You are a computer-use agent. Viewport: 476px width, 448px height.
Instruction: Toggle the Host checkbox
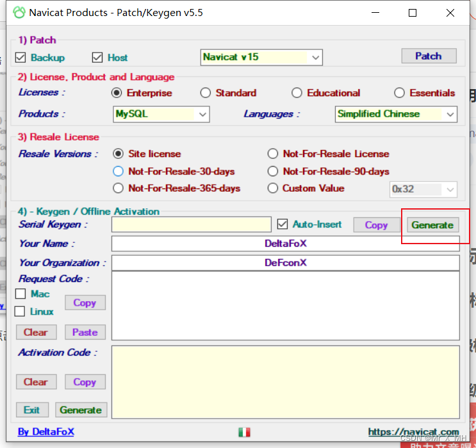click(x=97, y=58)
